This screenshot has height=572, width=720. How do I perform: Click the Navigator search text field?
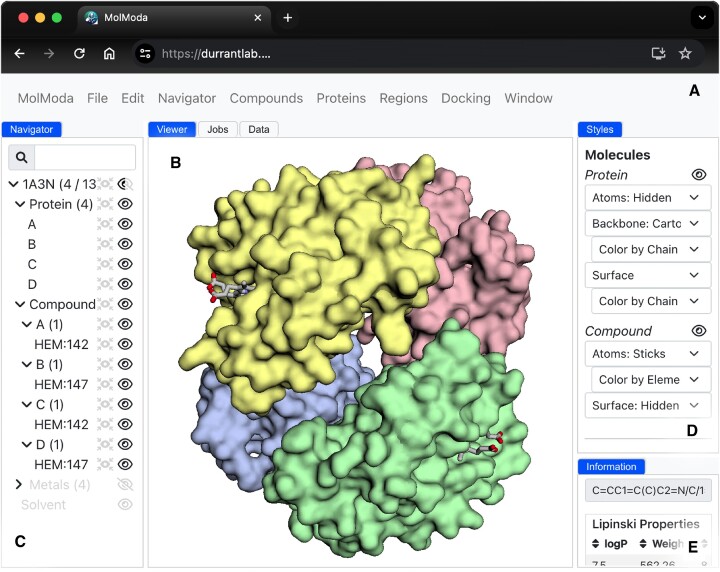(x=85, y=157)
